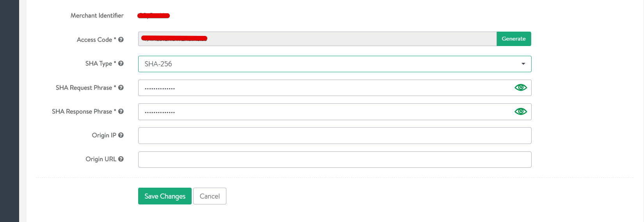The height and width of the screenshot is (222, 644).
Task: Cancel the form edits
Action: (210, 196)
